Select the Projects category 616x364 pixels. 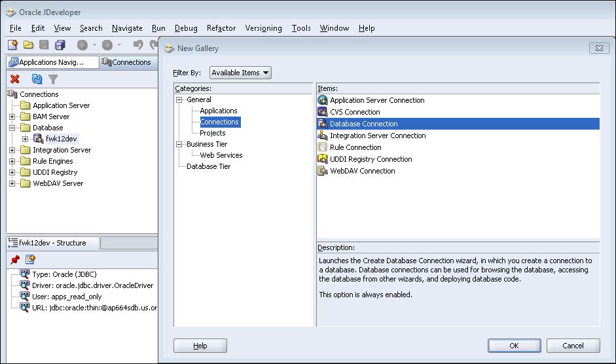tap(213, 133)
